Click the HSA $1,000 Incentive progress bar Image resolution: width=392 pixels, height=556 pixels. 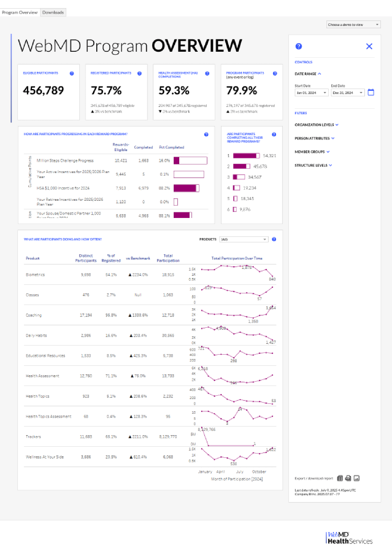[186, 188]
